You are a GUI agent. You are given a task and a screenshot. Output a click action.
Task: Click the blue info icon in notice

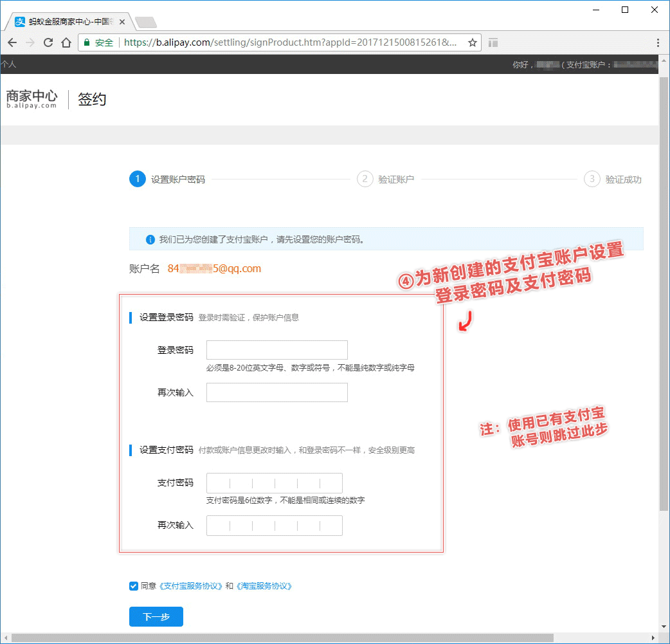click(x=150, y=239)
